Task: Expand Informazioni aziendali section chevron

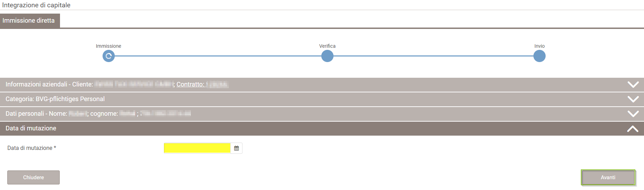Action: (x=633, y=84)
